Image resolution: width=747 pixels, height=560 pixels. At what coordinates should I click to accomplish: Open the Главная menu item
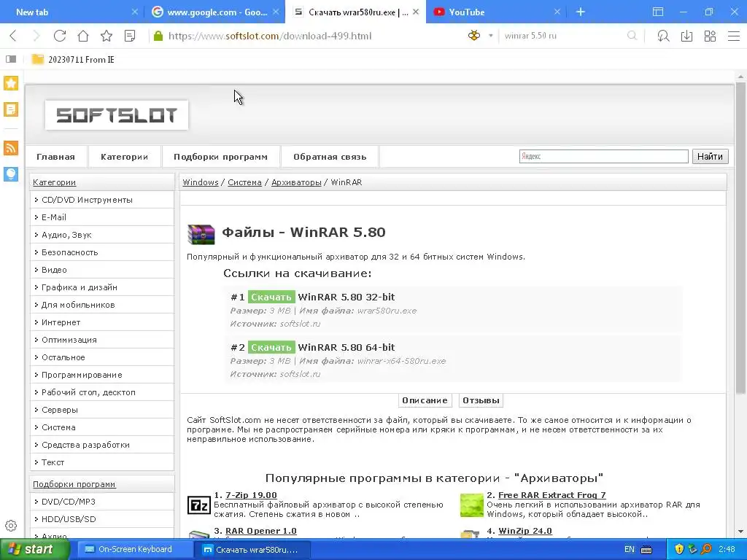(x=55, y=157)
